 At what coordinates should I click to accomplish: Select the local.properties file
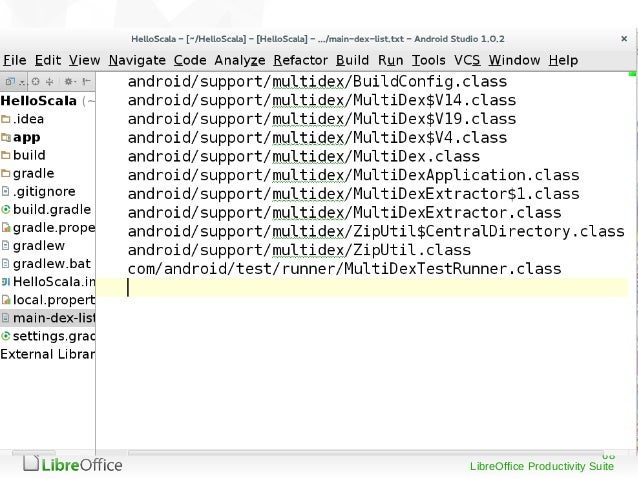[x=48, y=300]
